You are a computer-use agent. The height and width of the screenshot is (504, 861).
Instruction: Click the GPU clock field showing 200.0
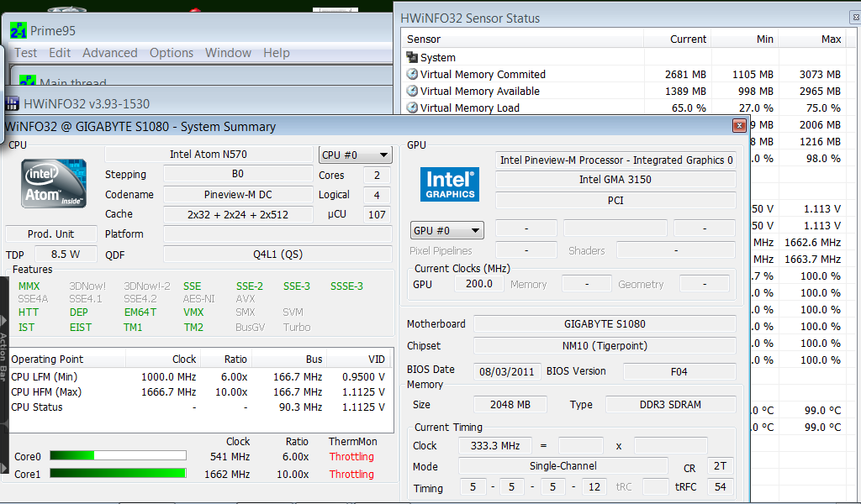478,284
